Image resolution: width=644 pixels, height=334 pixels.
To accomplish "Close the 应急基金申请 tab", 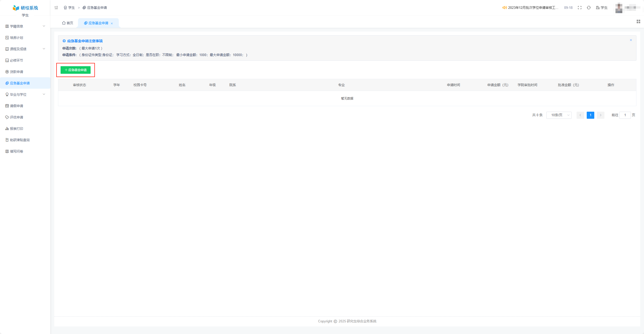I will [112, 23].
